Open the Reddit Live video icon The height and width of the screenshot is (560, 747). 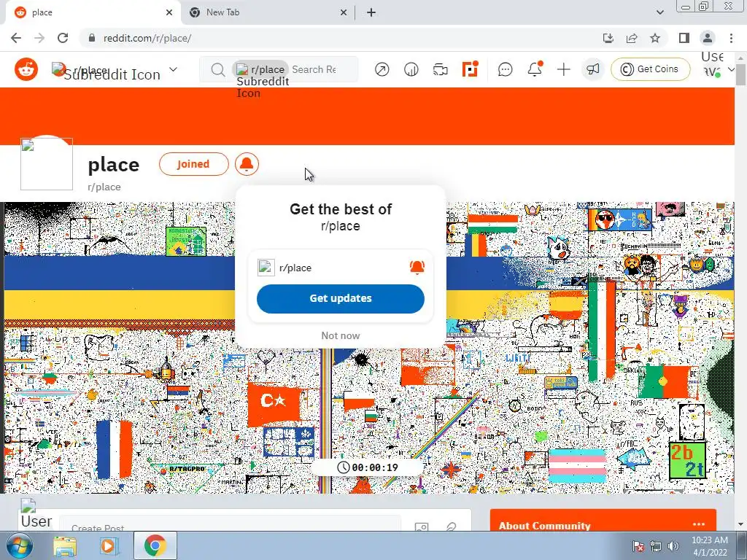pos(440,69)
